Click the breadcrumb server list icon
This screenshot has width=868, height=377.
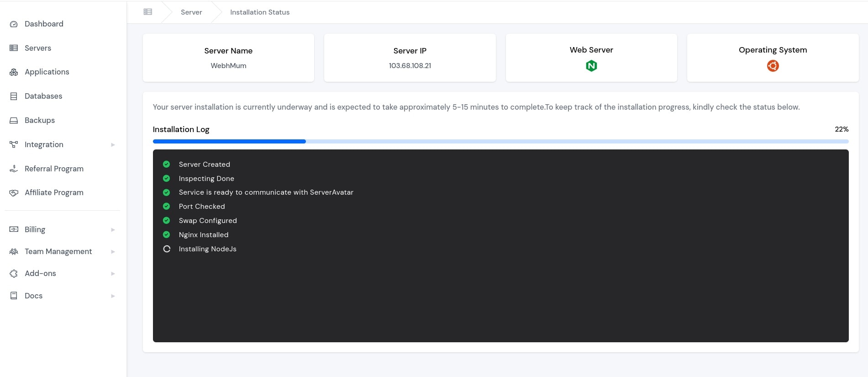pyautogui.click(x=148, y=12)
